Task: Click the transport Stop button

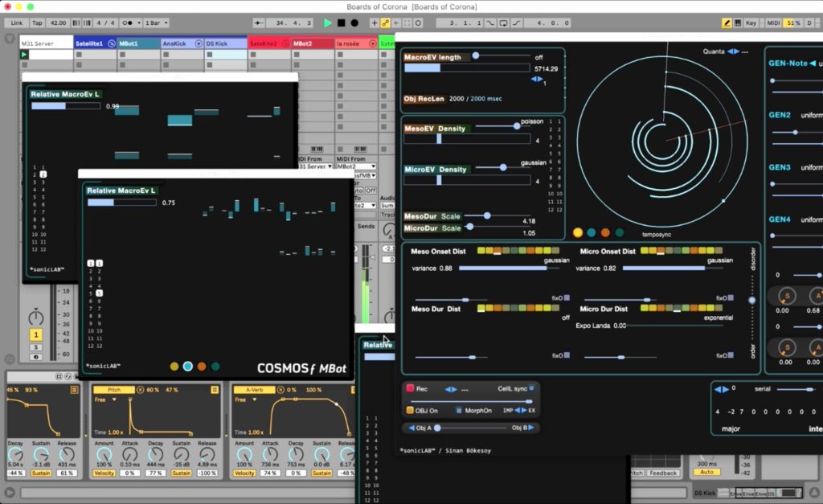Action: point(341,23)
